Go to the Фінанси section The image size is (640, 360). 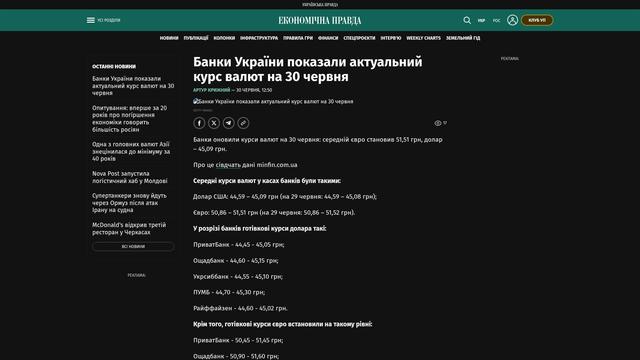tap(328, 38)
